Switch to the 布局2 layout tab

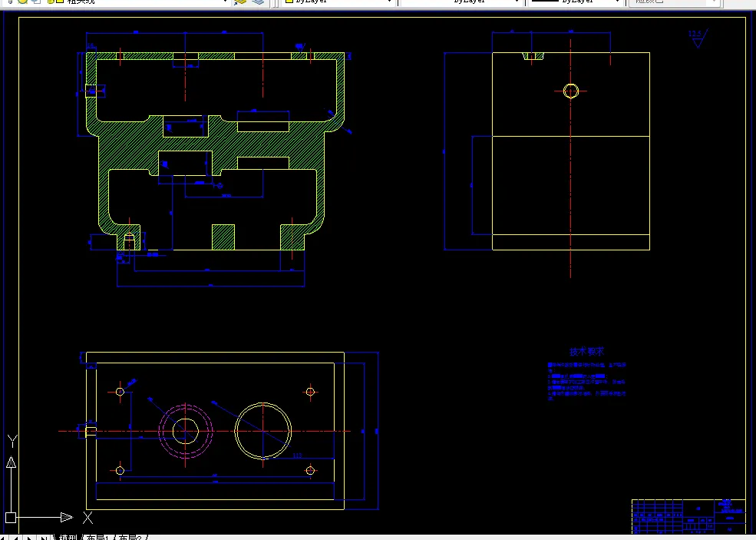coord(130,537)
